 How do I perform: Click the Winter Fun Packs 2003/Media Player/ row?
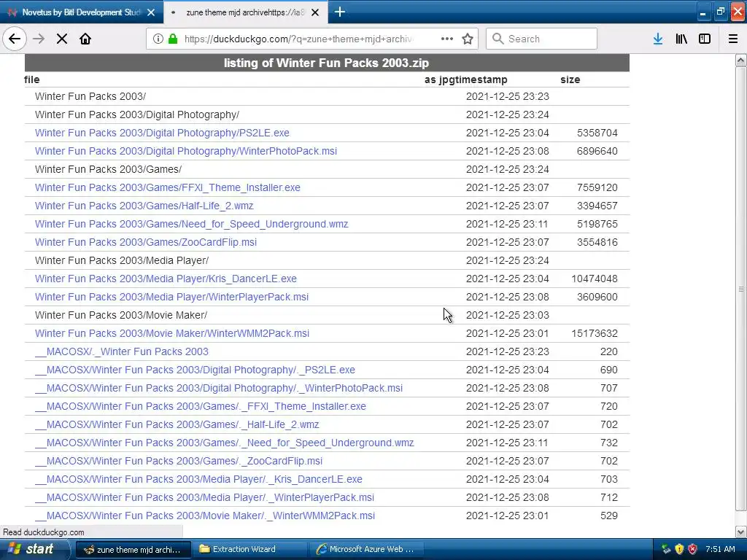pos(327,260)
